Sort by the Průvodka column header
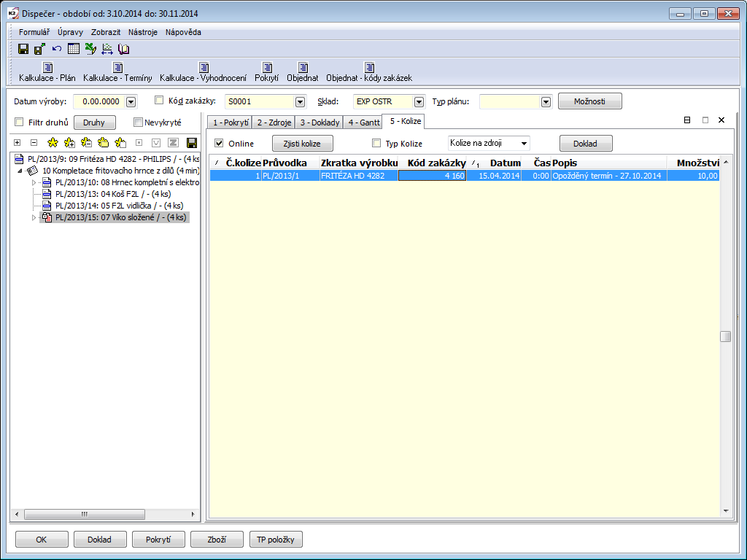This screenshot has width=747, height=560. coord(290,163)
